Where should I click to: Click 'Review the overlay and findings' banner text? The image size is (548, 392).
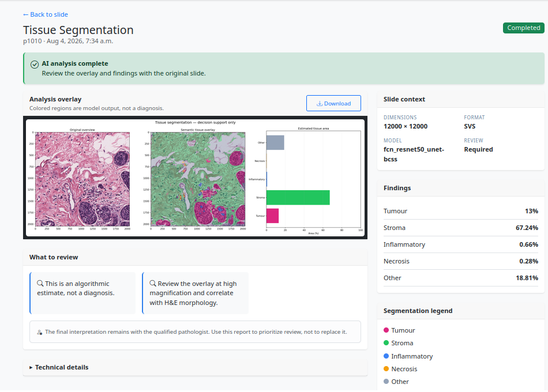(x=123, y=73)
